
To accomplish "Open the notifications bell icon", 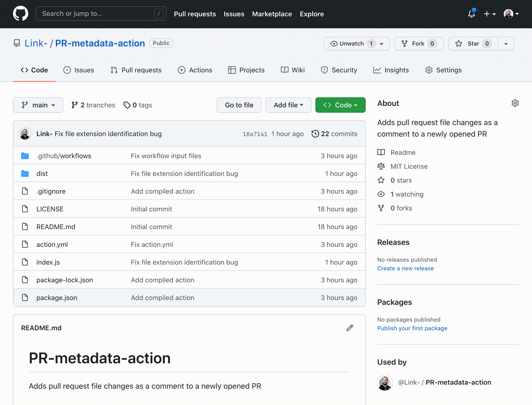I will pyautogui.click(x=472, y=14).
